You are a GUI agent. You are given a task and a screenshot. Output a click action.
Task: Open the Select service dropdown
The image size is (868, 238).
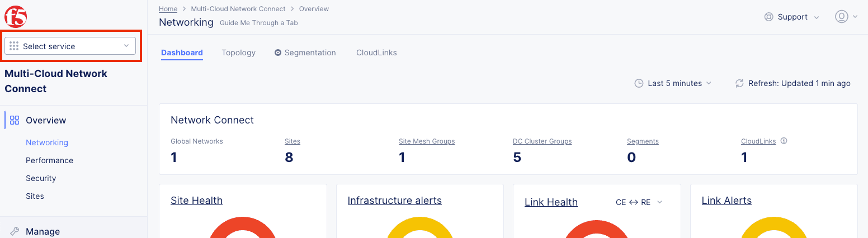(x=70, y=46)
